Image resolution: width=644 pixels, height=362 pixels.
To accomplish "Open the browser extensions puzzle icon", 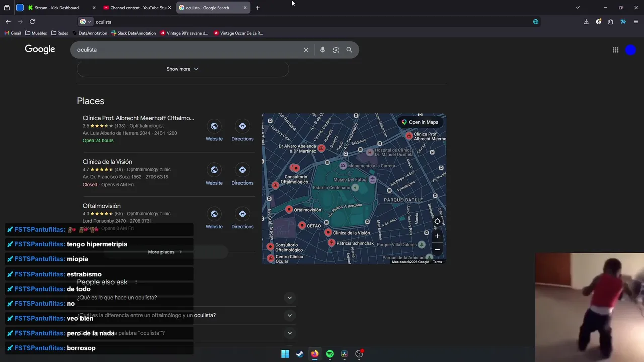I will pyautogui.click(x=610, y=22).
